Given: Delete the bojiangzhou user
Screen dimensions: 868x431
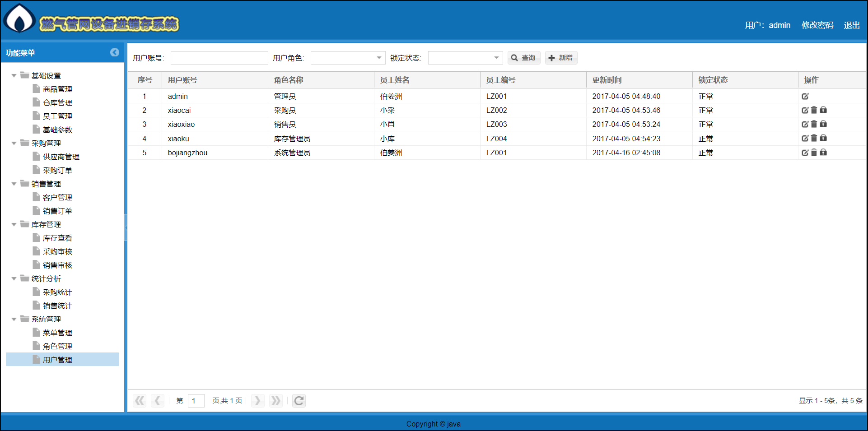Looking at the screenshot, I should pos(814,153).
